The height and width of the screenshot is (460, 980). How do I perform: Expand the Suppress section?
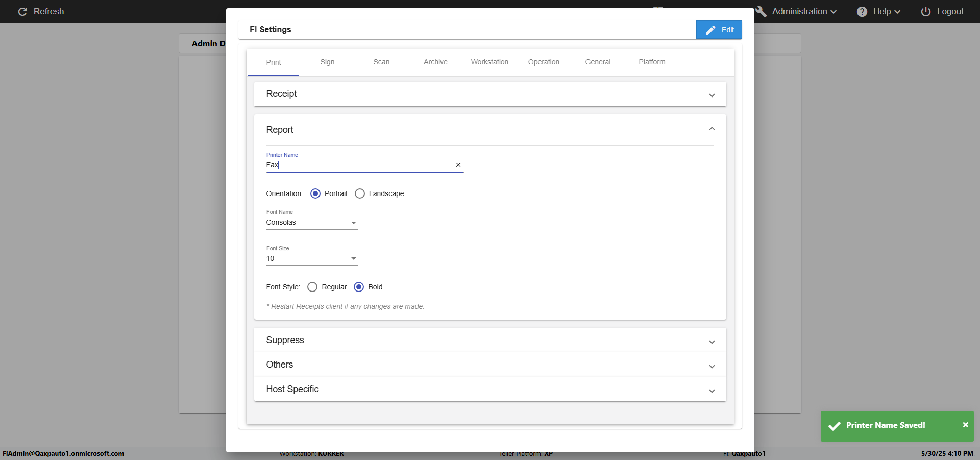pos(712,342)
